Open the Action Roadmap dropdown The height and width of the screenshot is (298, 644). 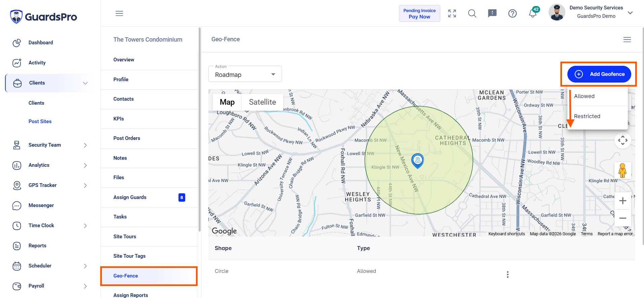(x=245, y=74)
